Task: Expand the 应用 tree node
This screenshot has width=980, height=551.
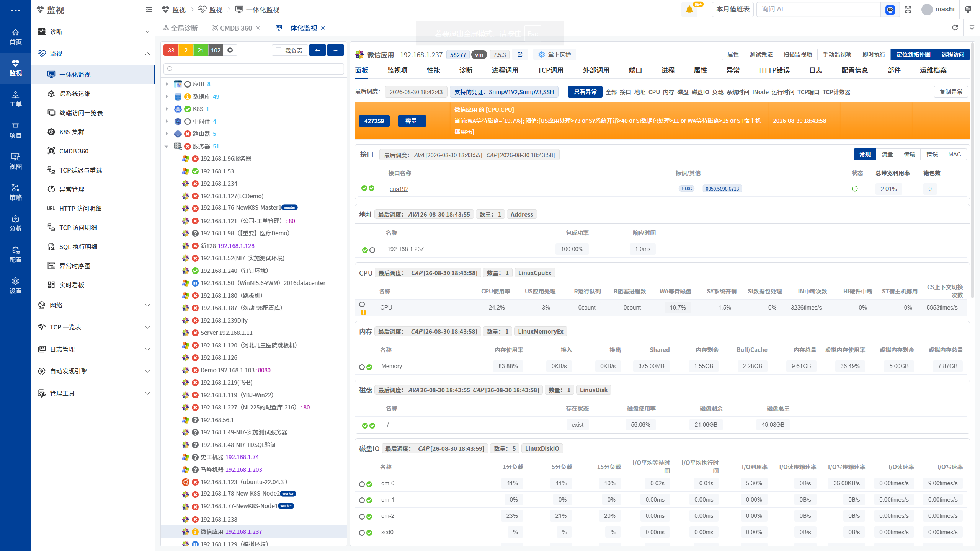Action: coord(167,84)
